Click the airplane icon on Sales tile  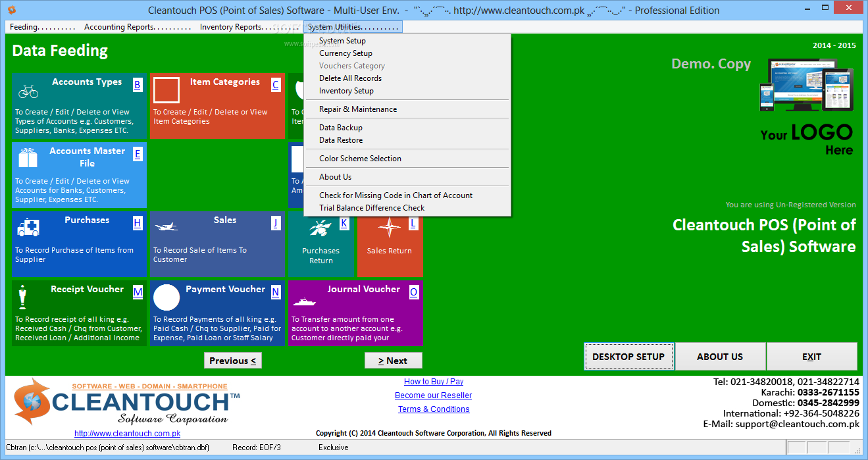(166, 226)
